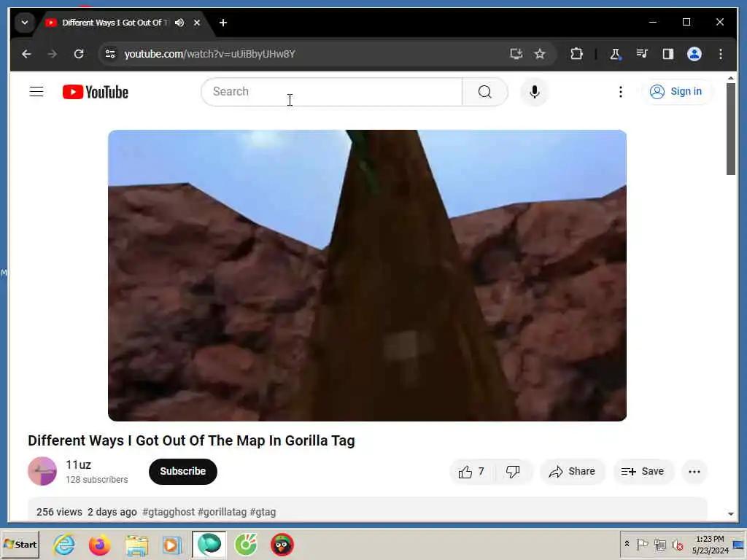The image size is (747, 560).
Task: Click the vertical scrollbar thumb
Action: pos(731,129)
